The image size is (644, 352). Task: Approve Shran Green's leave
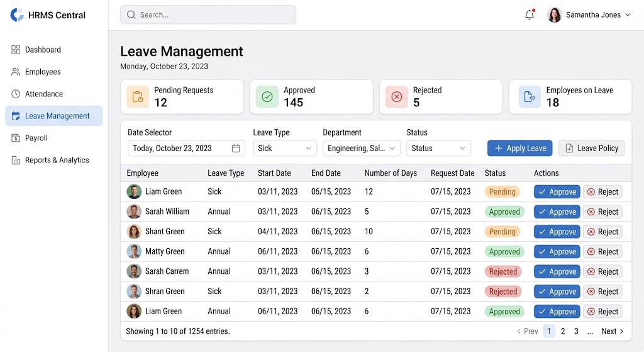tap(557, 292)
